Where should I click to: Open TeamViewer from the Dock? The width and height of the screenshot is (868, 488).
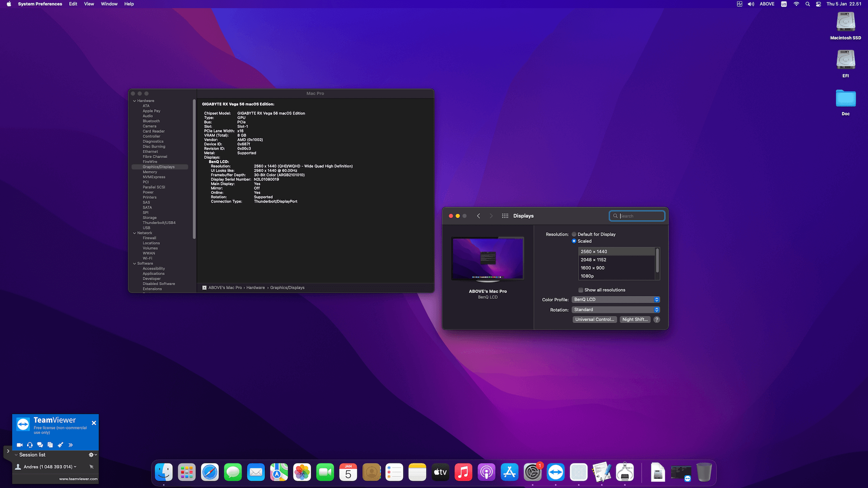pyautogui.click(x=556, y=473)
